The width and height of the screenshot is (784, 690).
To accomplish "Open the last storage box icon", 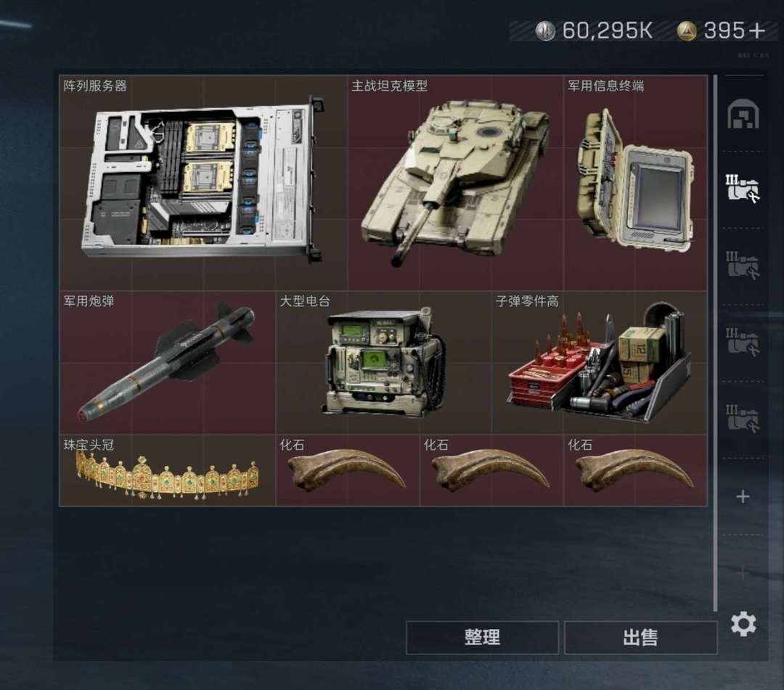I will pos(743,419).
